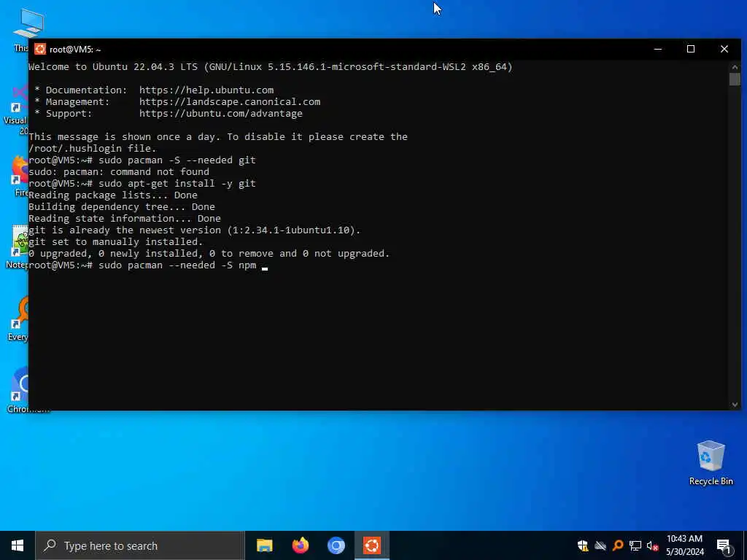Open the clock showing 10:43 AM

(684, 545)
